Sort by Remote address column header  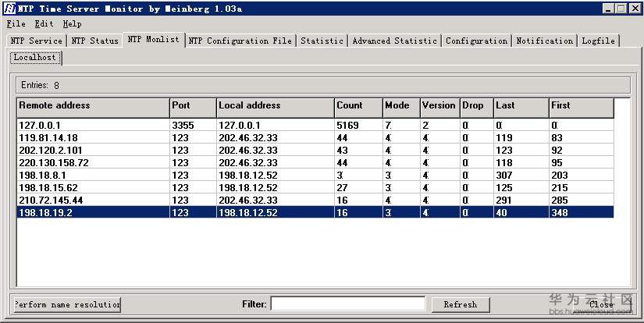pyautogui.click(x=93, y=108)
